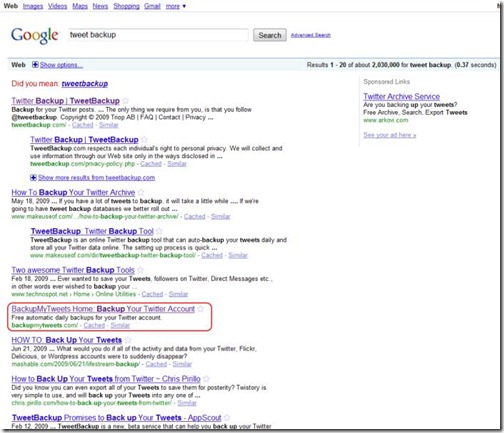Screen dimensions: 504x433
Task: Open Gmail from the top navigation
Action: click(152, 6)
